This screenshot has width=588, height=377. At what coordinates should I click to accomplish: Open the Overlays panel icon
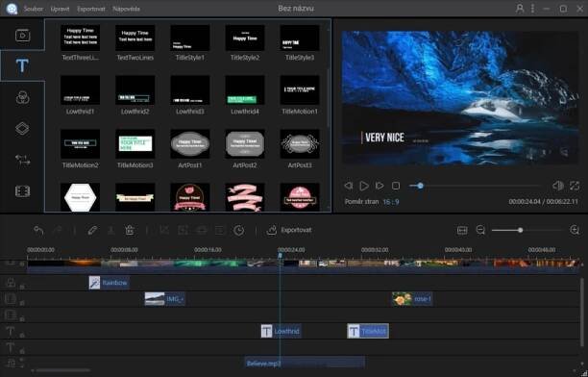[x=22, y=129]
